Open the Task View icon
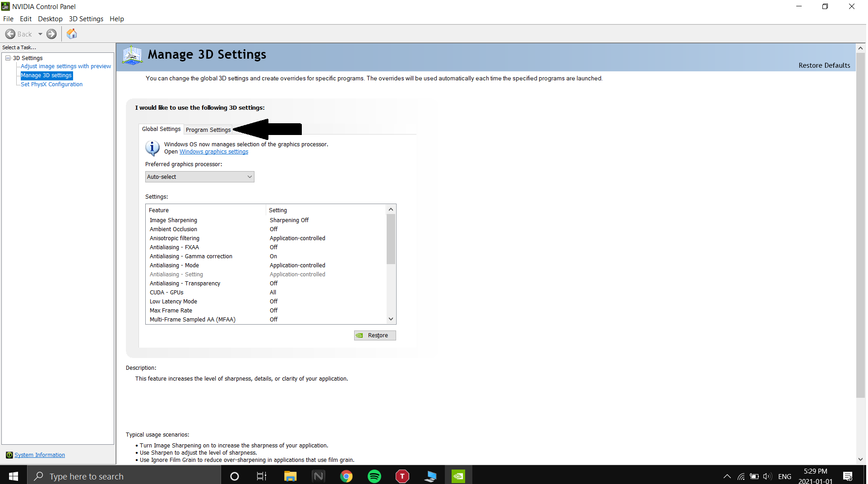This screenshot has width=868, height=484. pyautogui.click(x=262, y=476)
